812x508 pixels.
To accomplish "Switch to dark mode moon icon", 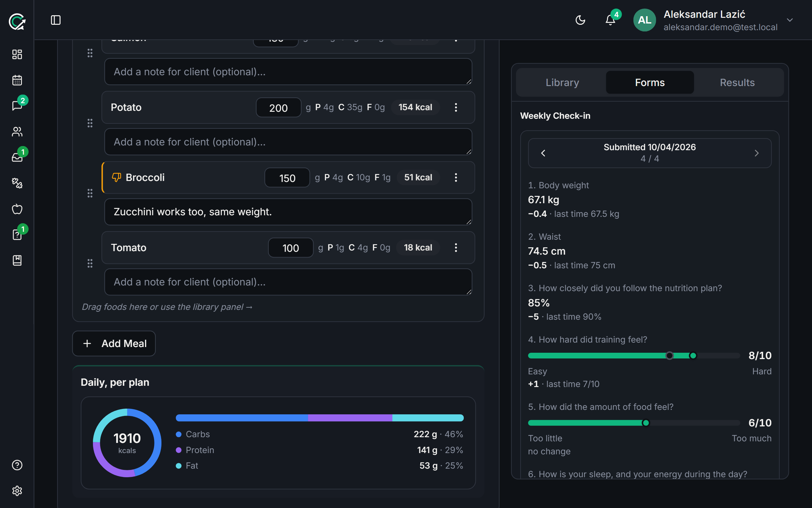I will tap(580, 20).
